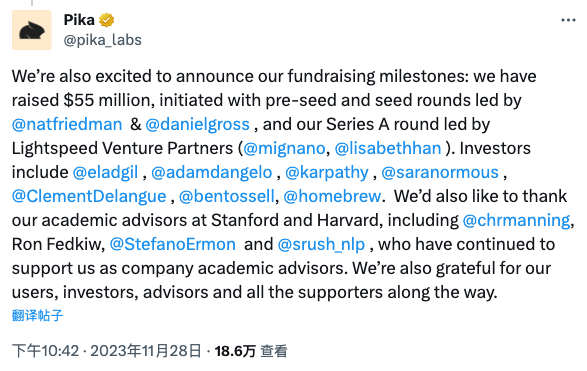This screenshot has width=587, height=371.
Task: Visit the @lisabethhan profile link
Action: click(x=388, y=148)
